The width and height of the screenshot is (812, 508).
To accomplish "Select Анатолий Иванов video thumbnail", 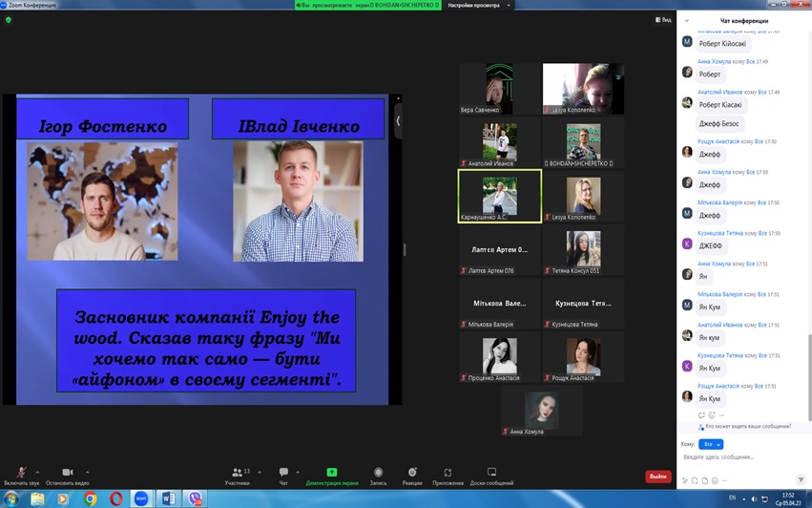I will [x=500, y=142].
